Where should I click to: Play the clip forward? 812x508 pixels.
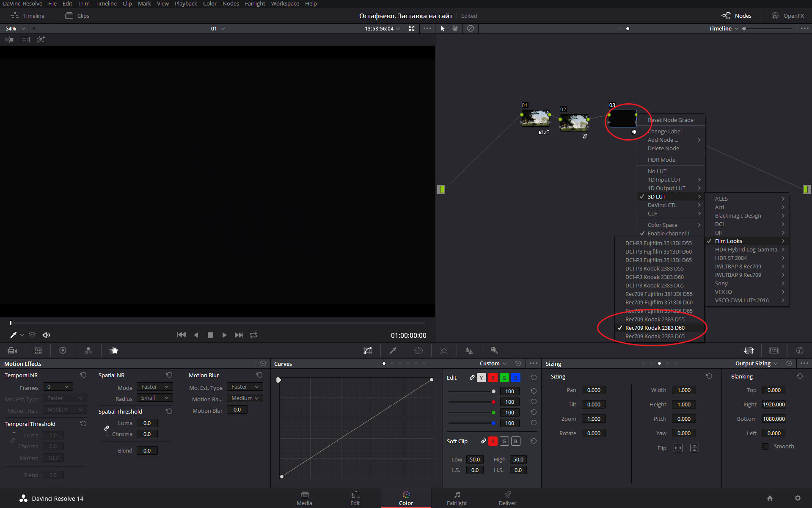(224, 335)
